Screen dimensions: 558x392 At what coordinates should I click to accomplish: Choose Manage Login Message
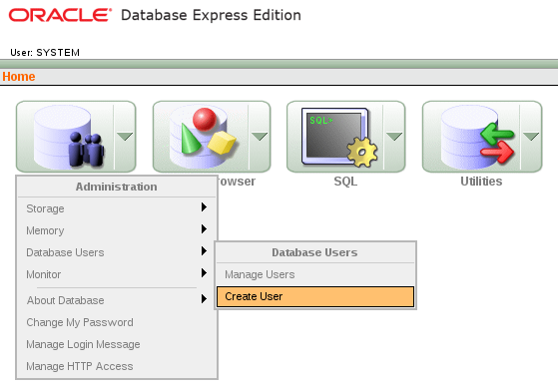tap(117, 345)
